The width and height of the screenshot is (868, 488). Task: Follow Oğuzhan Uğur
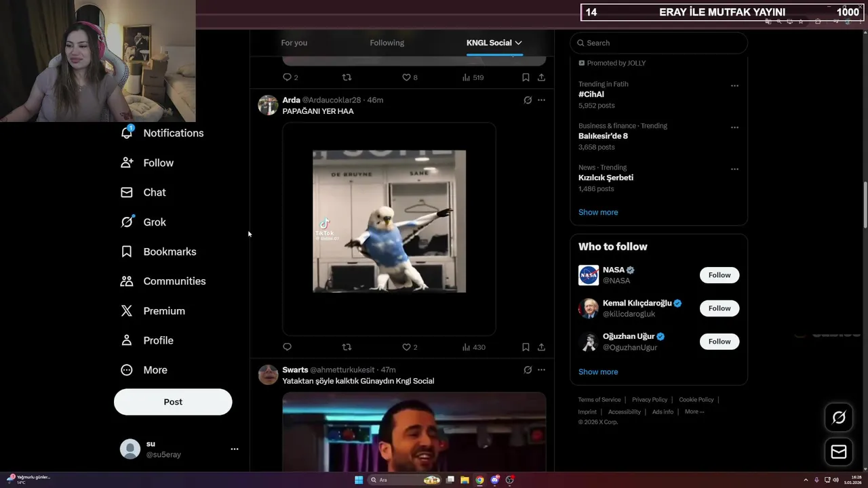click(x=719, y=342)
